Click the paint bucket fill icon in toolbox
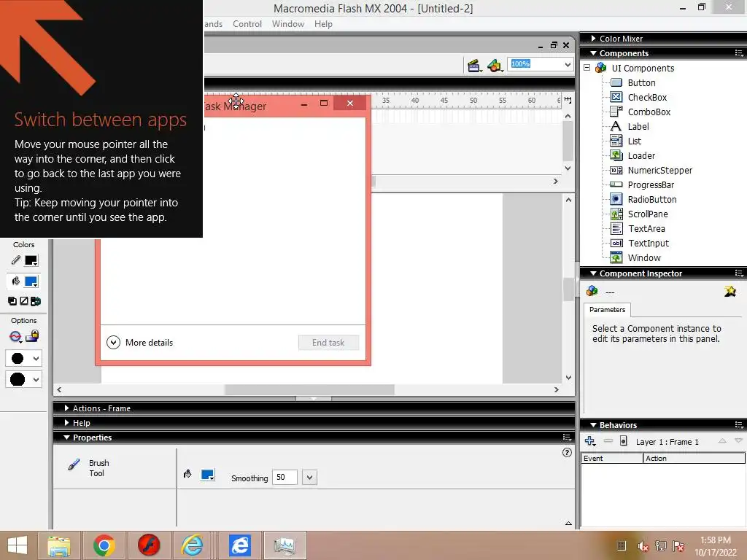Screen dimensions: 747x560 click(16, 281)
